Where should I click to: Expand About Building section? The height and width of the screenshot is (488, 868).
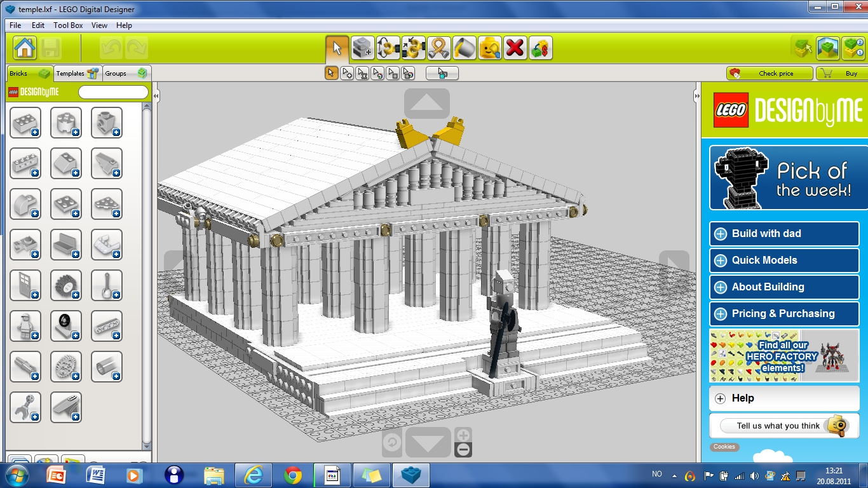click(x=784, y=287)
